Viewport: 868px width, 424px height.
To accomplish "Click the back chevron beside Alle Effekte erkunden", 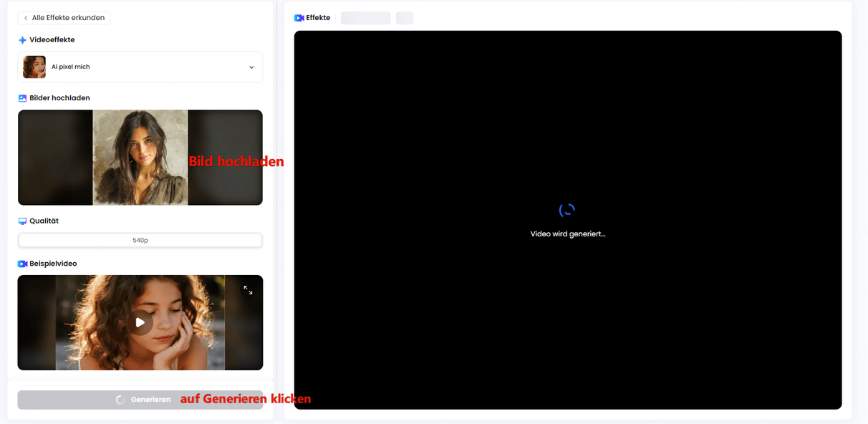I will 26,18.
